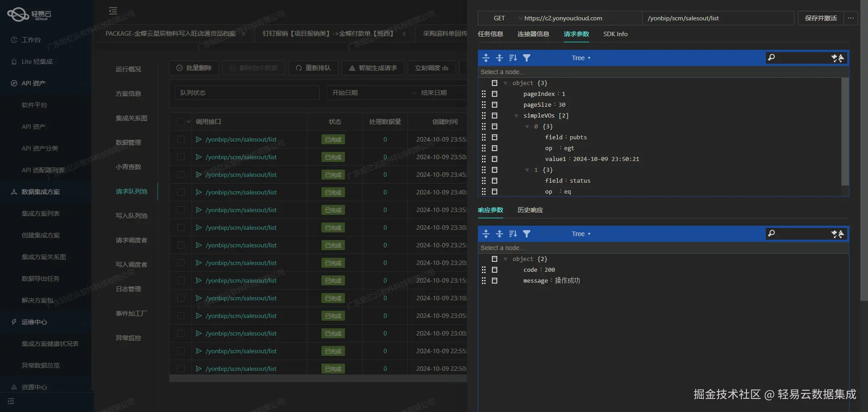Click the sort icon in request params toolbar

tap(513, 58)
